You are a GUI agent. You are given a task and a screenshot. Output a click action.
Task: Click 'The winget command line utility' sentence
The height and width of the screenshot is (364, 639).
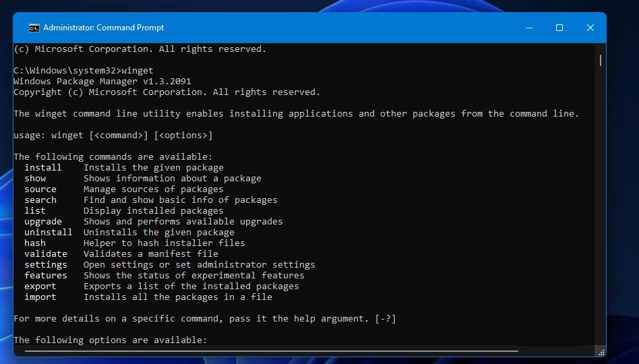pyautogui.click(x=297, y=114)
